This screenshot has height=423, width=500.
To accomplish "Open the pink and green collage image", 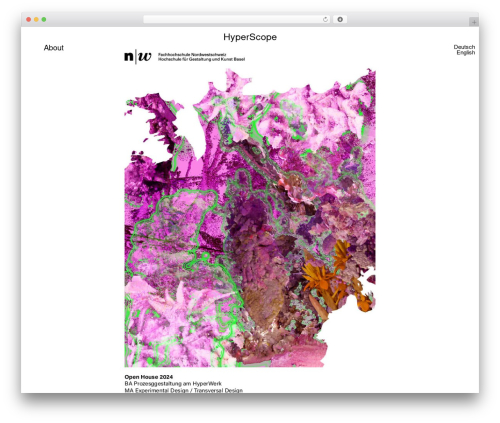I will point(250,217).
